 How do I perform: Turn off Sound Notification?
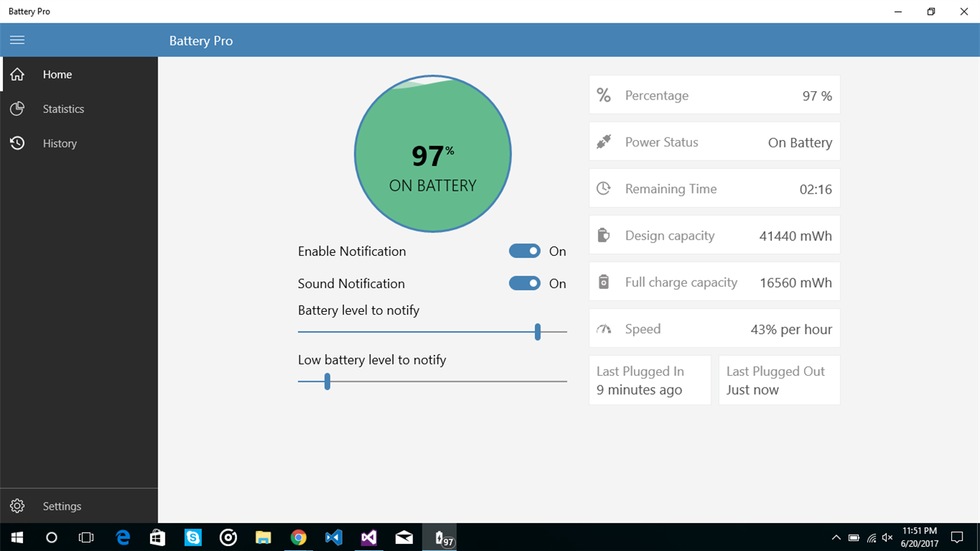point(524,283)
